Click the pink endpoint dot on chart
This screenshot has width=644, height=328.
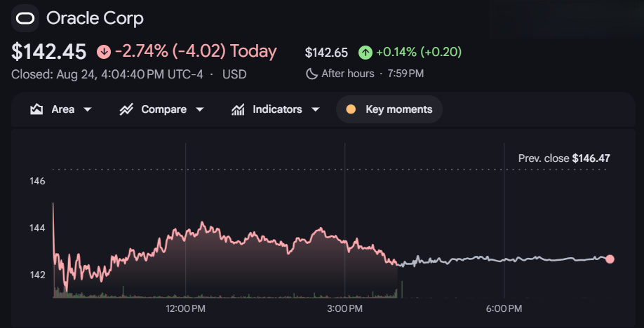point(610,259)
